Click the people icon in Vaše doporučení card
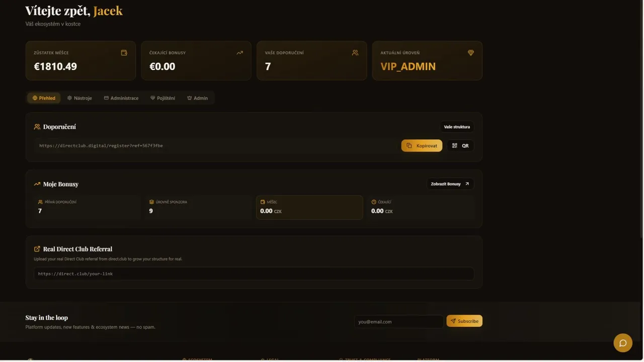The width and height of the screenshot is (644, 362). [355, 53]
